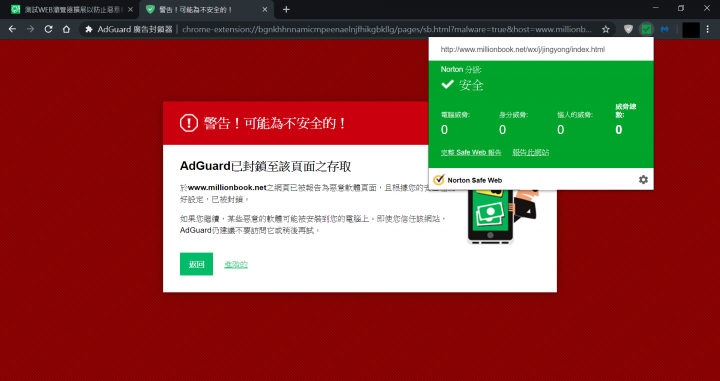Toggle the Norton Safe Web extension icon
The height and width of the screenshot is (381, 720).
(647, 29)
